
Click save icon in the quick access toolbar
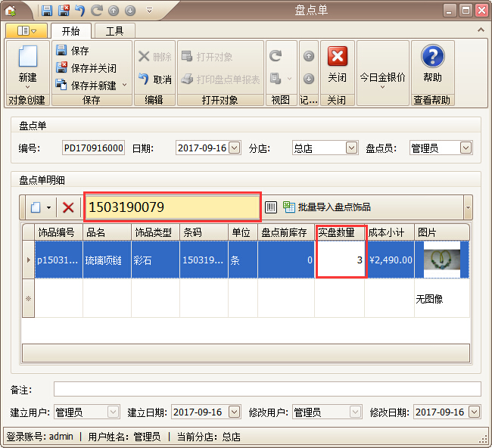47,11
